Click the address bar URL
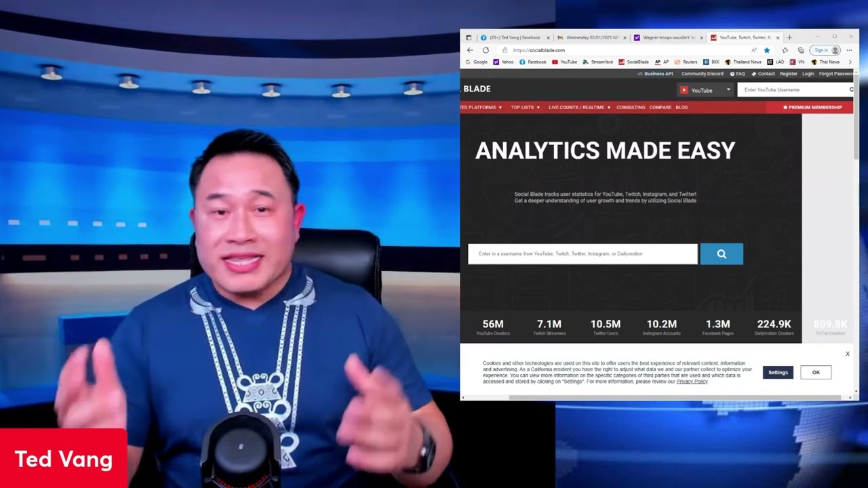 tap(539, 50)
